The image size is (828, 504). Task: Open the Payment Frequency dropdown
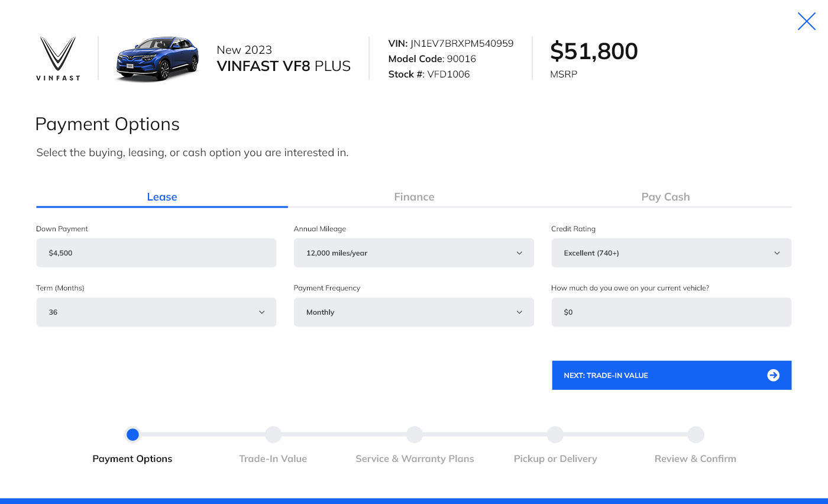point(414,312)
